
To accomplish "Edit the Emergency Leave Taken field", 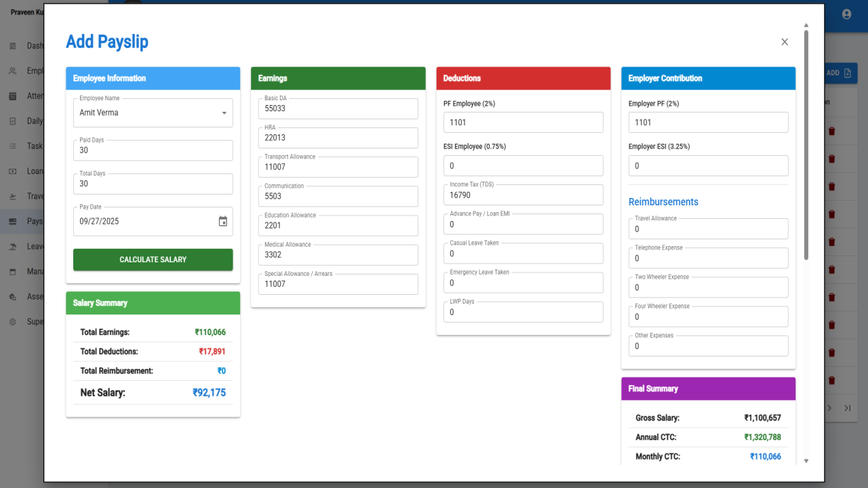I will (524, 283).
